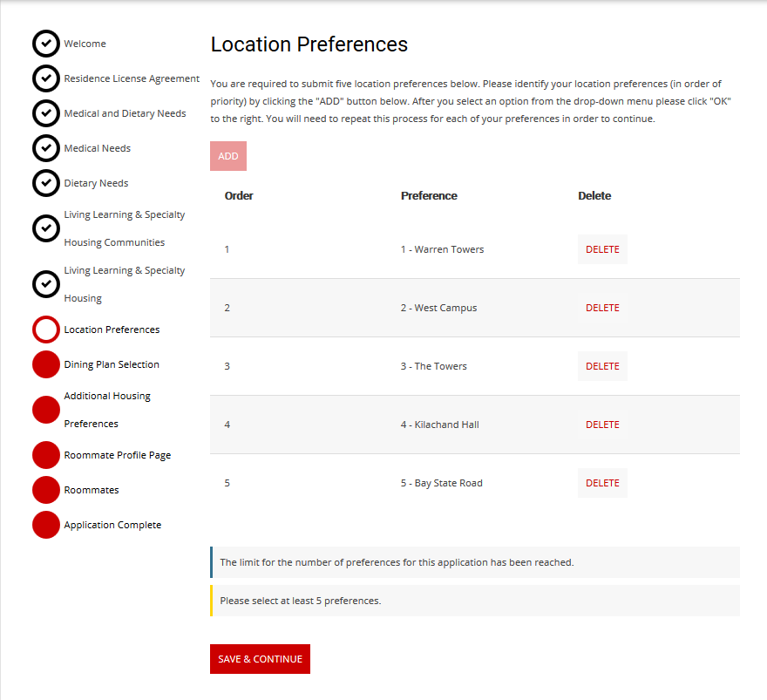Screen dimensions: 767x700
Task: Click the Preference column header
Action: (x=429, y=196)
